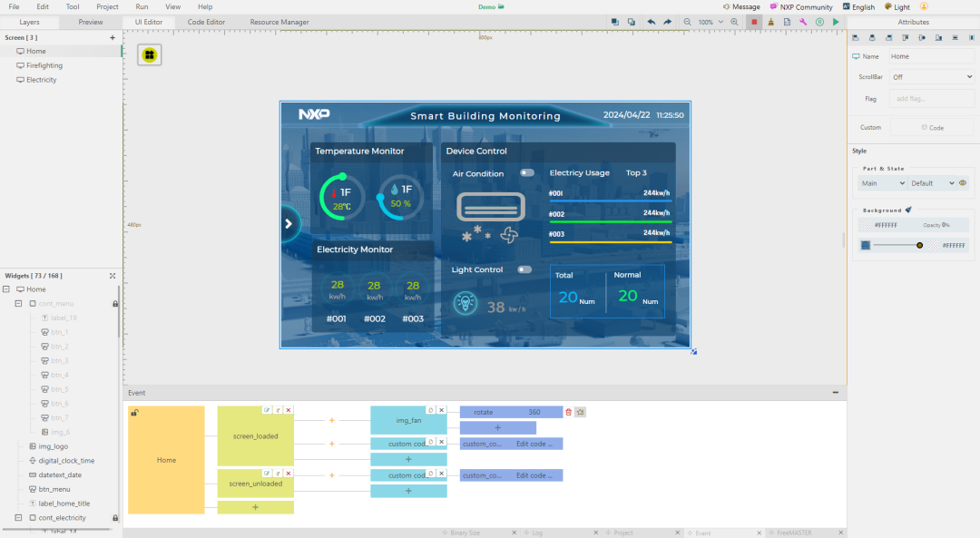Click the align left icon in the Attributes panel

856,38
